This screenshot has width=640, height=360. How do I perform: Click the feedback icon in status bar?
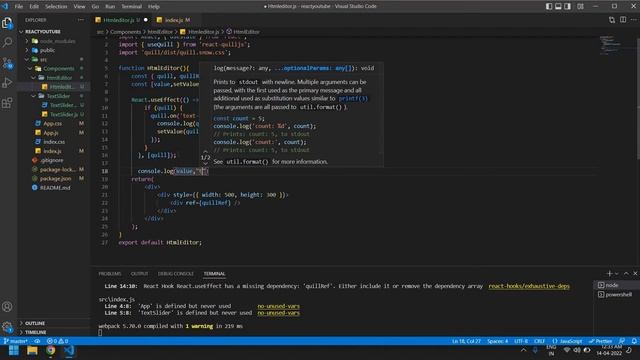(622, 341)
